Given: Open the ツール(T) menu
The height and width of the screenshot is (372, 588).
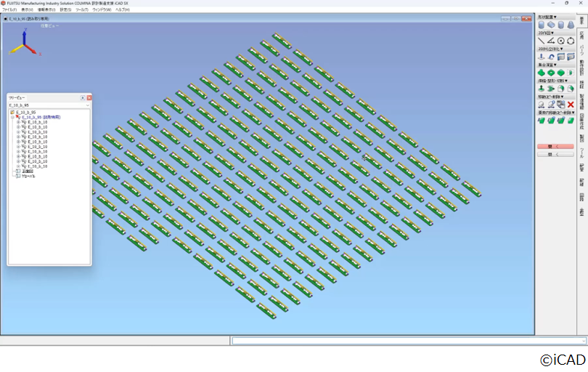Looking at the screenshot, I should (x=82, y=9).
